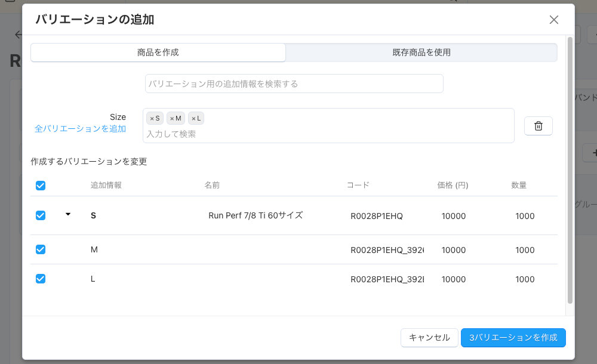Uncheck the L variation row
597x364 pixels.
(x=40, y=279)
